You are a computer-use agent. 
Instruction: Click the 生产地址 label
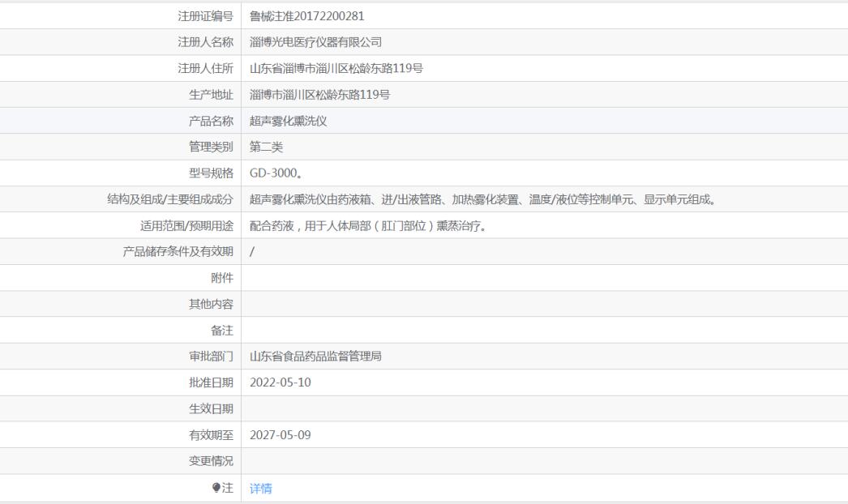point(211,95)
